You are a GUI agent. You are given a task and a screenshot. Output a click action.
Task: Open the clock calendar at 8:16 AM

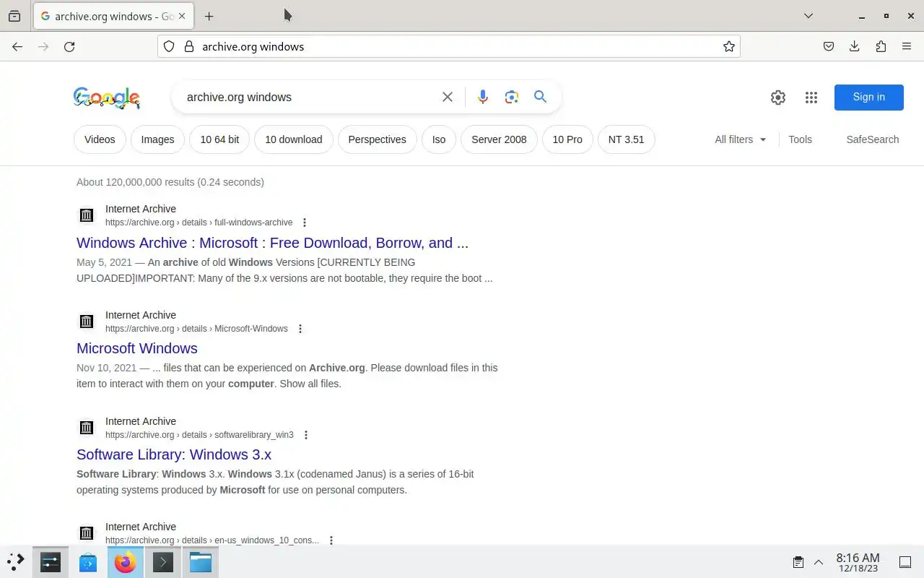[858, 562]
